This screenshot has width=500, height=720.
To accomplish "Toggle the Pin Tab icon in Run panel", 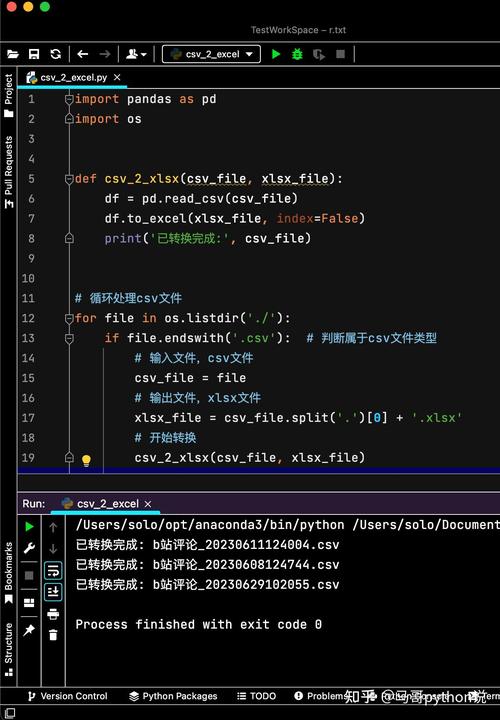I will click(29, 630).
